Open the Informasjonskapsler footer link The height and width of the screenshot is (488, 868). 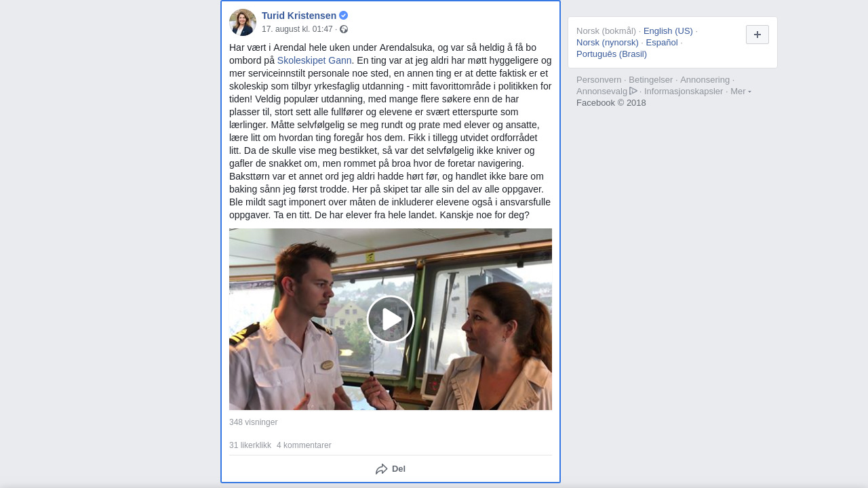[684, 91]
